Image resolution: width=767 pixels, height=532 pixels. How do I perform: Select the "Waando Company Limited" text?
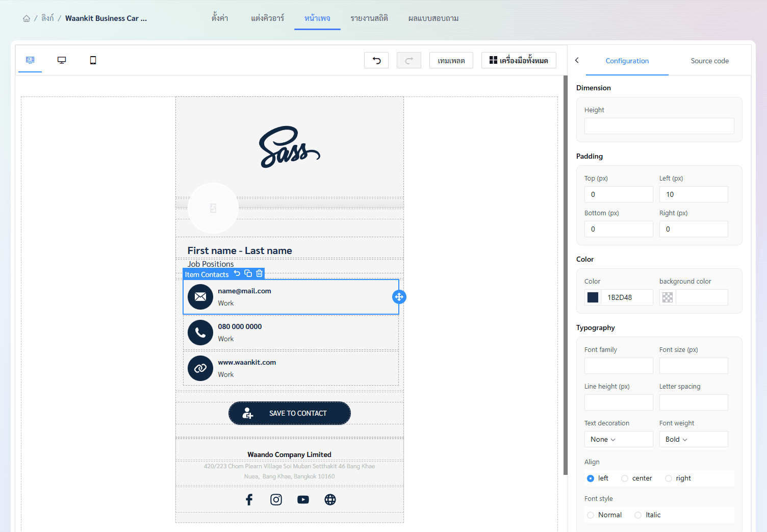coord(290,454)
